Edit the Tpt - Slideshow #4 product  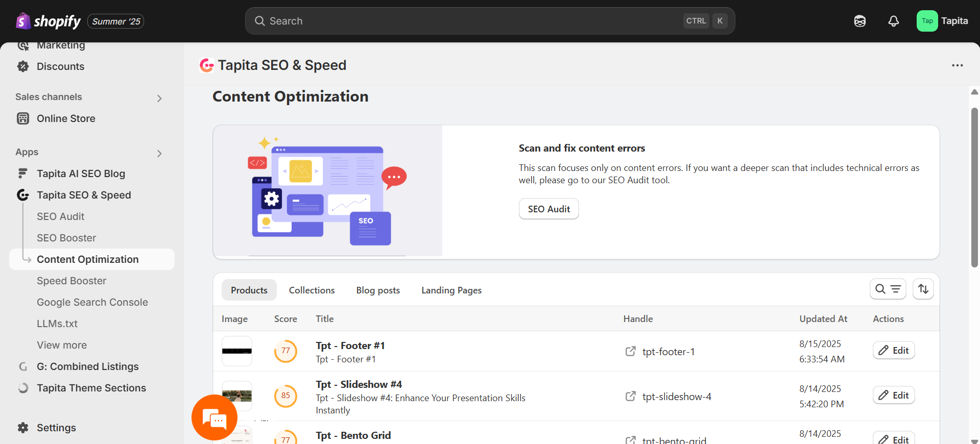[x=894, y=395]
